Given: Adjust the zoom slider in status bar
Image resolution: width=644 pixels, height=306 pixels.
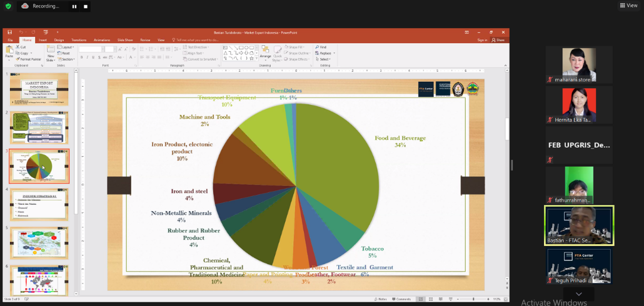Looking at the screenshot, I should click(473, 299).
